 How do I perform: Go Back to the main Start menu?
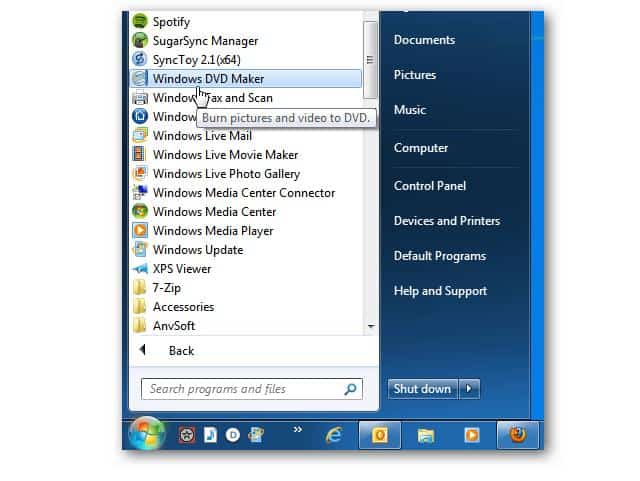tap(181, 351)
